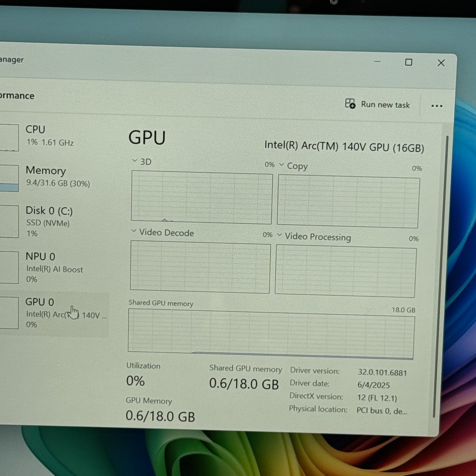Screen dimensions: 476x476
Task: Expand the Video Decode engine selector
Action: (x=134, y=231)
